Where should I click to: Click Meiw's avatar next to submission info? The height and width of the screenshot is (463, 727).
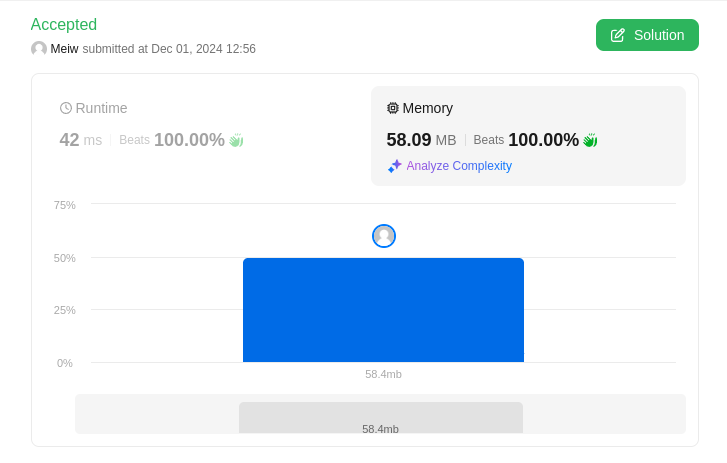coord(39,49)
